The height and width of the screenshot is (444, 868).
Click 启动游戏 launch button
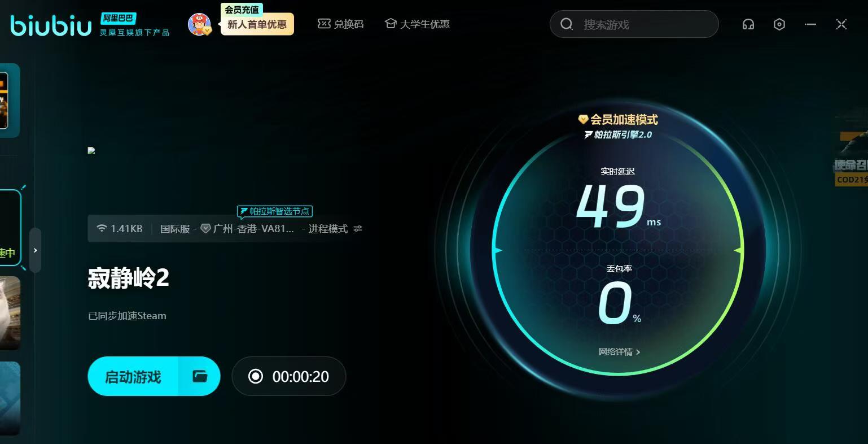tap(133, 376)
